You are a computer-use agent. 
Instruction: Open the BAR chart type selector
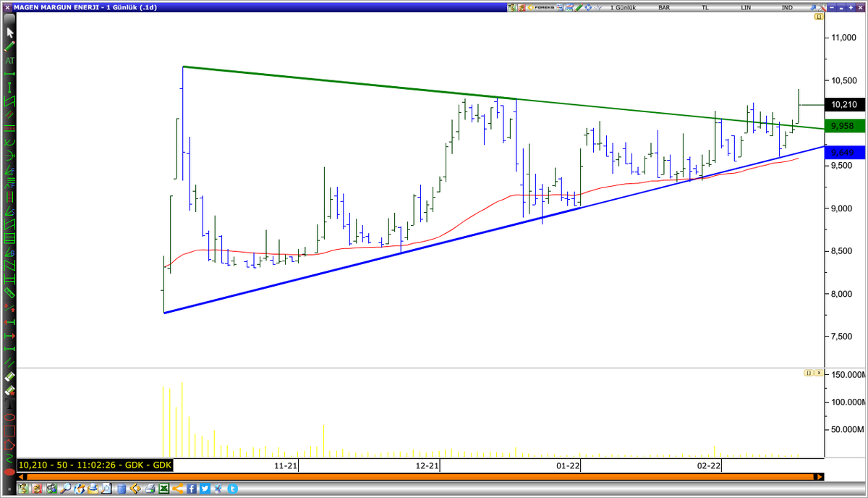tap(664, 7)
